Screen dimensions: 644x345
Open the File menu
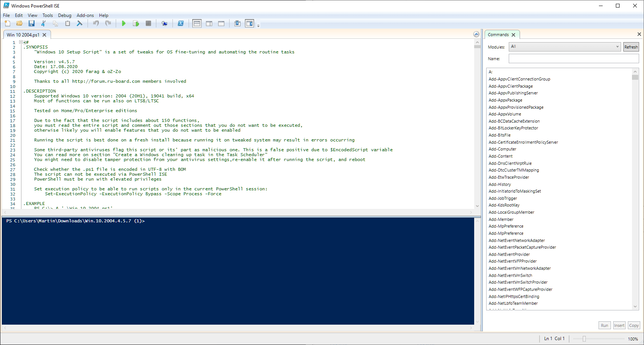(6, 15)
